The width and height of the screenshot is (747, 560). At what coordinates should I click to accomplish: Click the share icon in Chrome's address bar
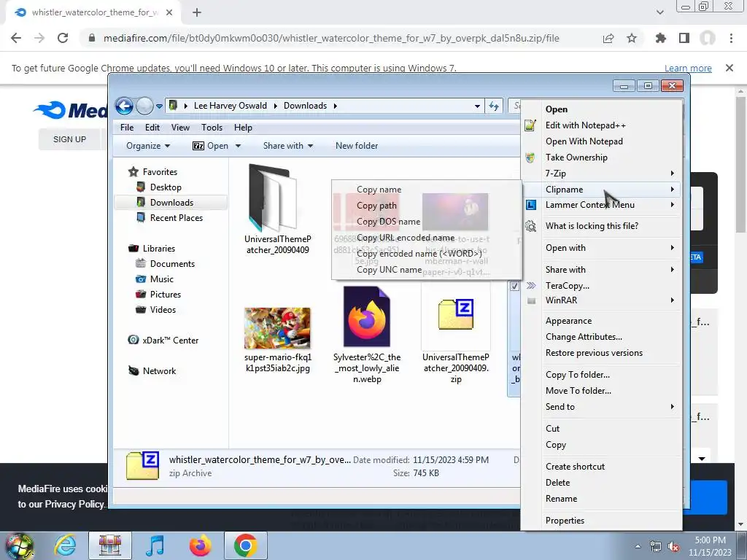pos(608,38)
